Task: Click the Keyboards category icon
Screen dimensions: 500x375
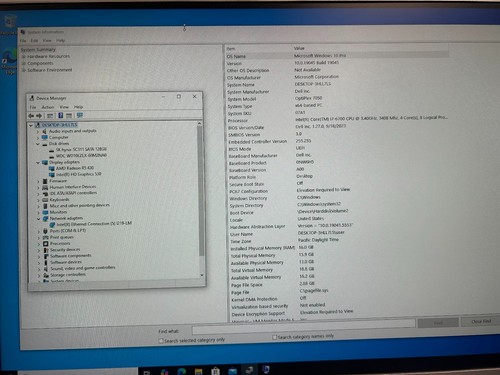Action: click(45, 200)
